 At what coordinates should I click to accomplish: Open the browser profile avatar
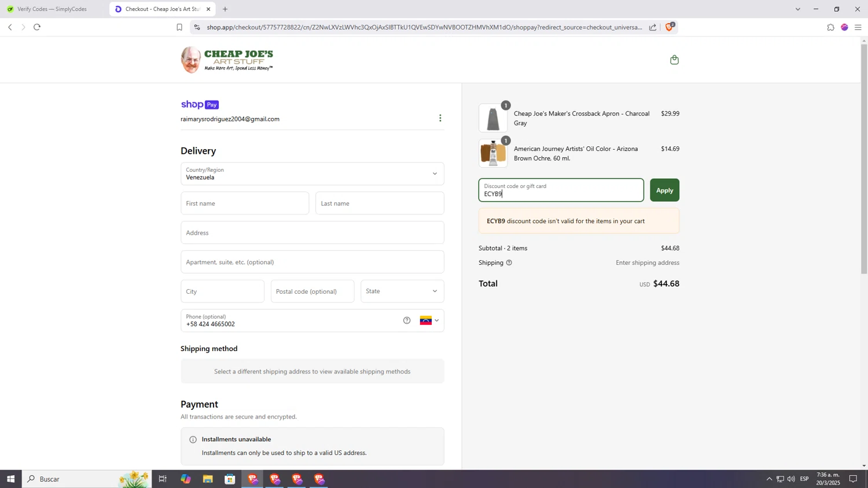coord(844,27)
